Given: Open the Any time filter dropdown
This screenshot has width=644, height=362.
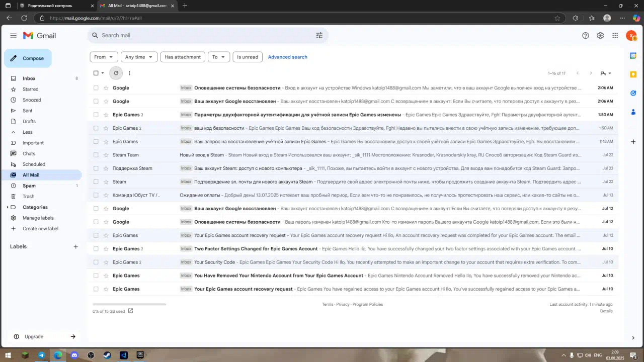Looking at the screenshot, I should (139, 57).
